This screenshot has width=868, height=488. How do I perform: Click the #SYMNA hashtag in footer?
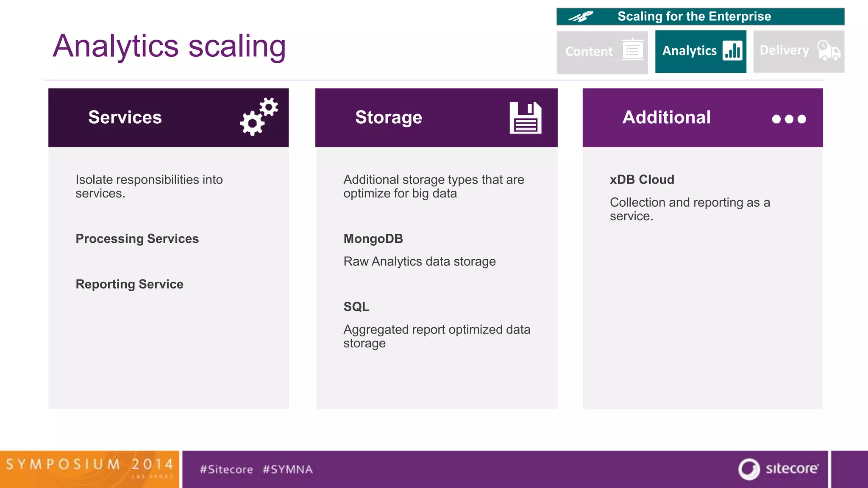click(288, 469)
